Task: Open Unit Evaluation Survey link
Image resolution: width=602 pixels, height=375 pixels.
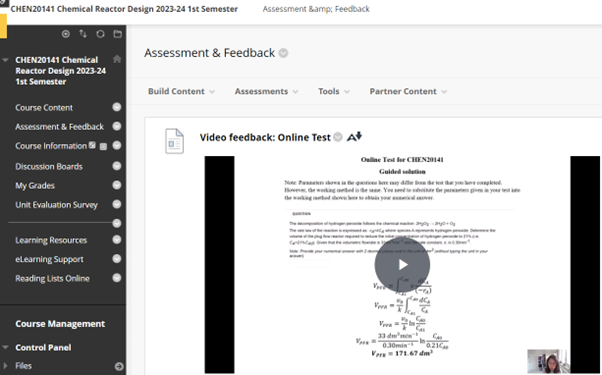Action: coord(56,205)
